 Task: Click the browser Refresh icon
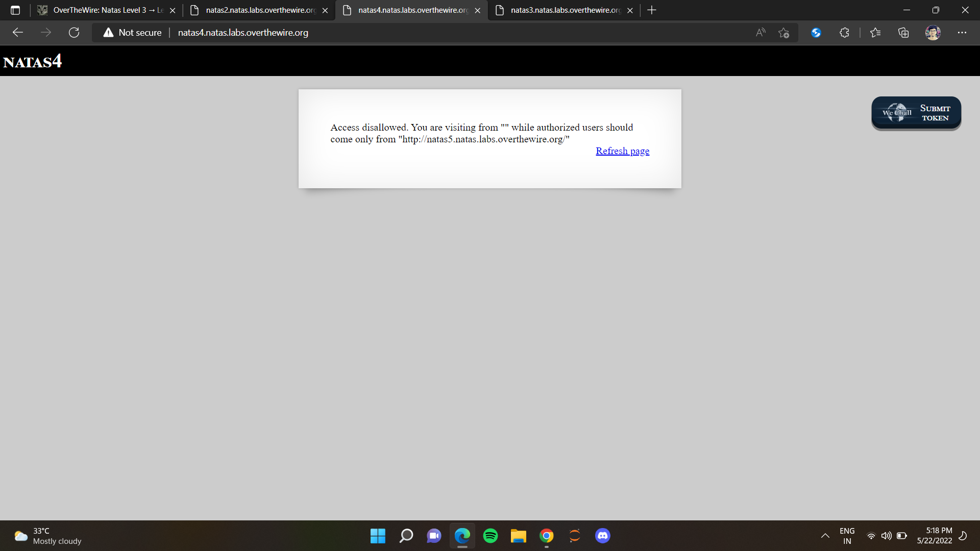[x=74, y=33]
